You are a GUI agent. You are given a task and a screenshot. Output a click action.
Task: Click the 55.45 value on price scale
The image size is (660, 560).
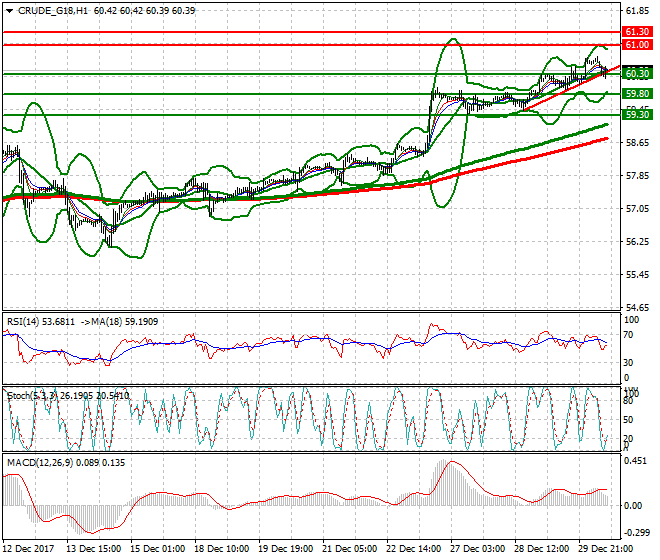pos(637,275)
